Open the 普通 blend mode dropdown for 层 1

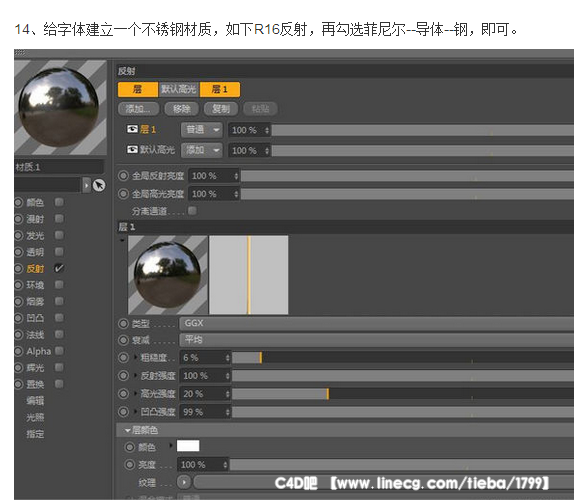click(202, 129)
